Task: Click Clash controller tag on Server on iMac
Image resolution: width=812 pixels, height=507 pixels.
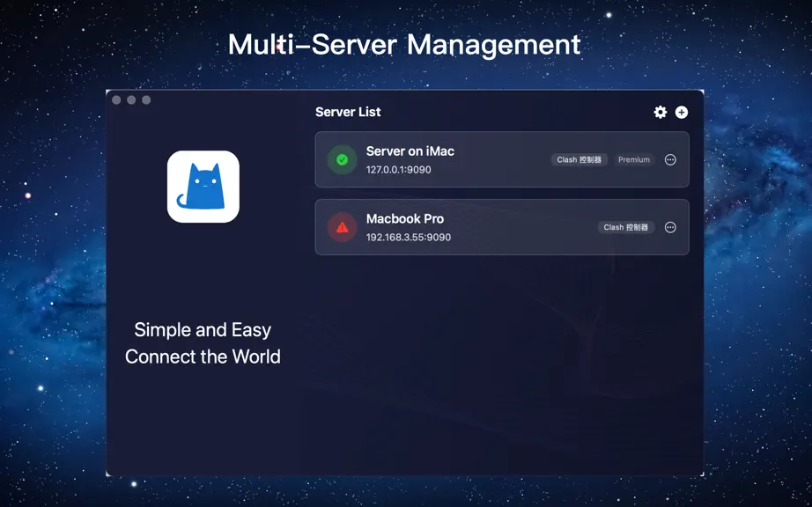Action: click(x=579, y=160)
